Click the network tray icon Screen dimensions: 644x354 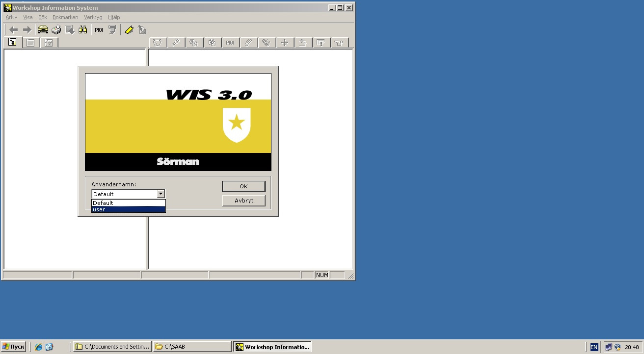coord(609,347)
